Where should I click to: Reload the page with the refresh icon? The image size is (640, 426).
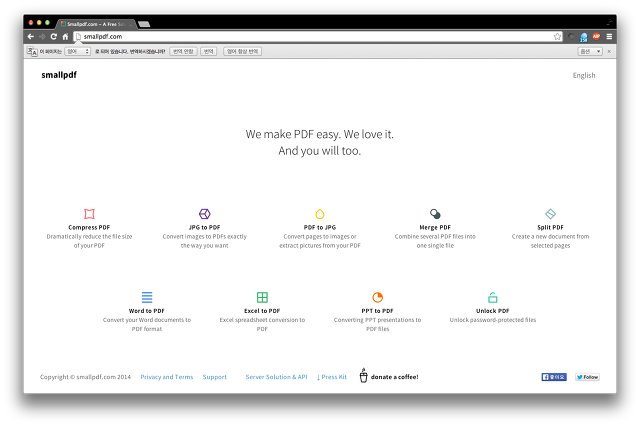click(x=53, y=36)
